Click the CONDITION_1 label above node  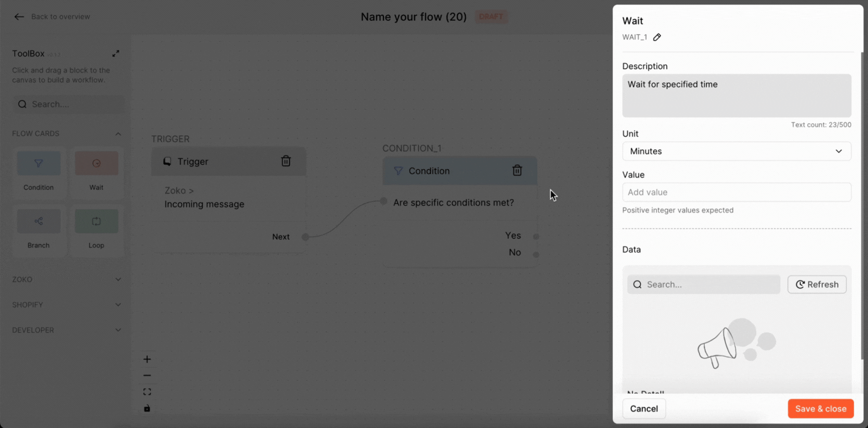point(412,148)
